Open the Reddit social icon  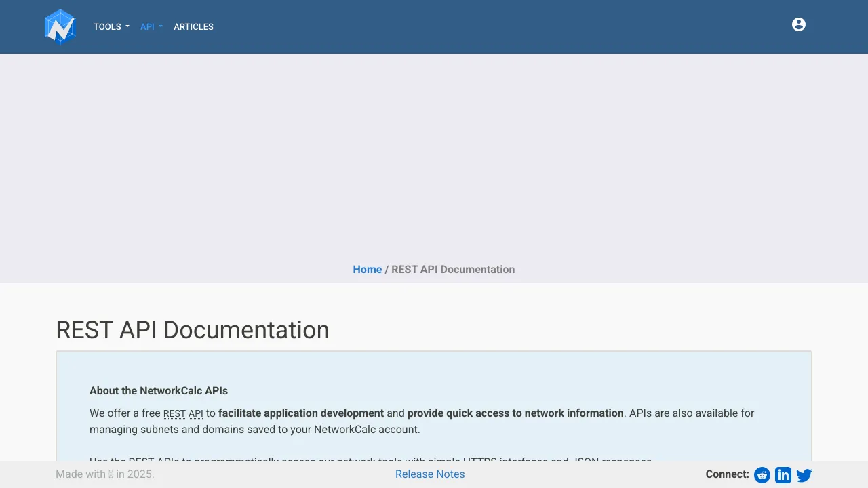point(762,475)
